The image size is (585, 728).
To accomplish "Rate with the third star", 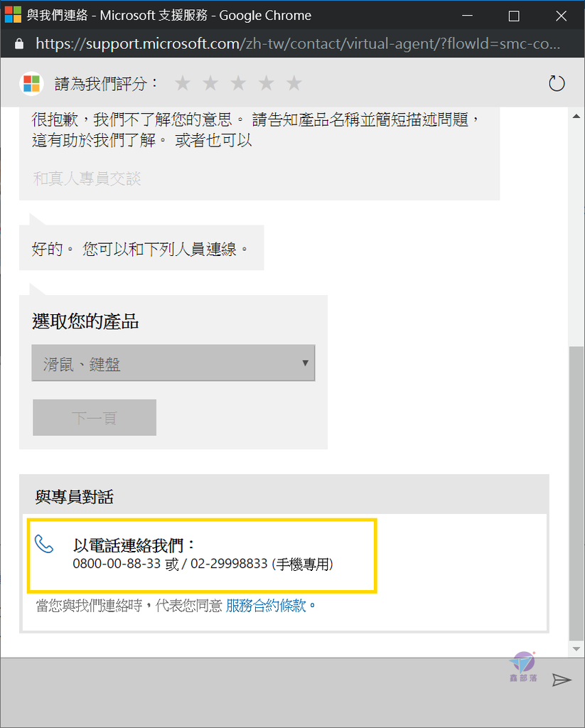I will 238,83.
